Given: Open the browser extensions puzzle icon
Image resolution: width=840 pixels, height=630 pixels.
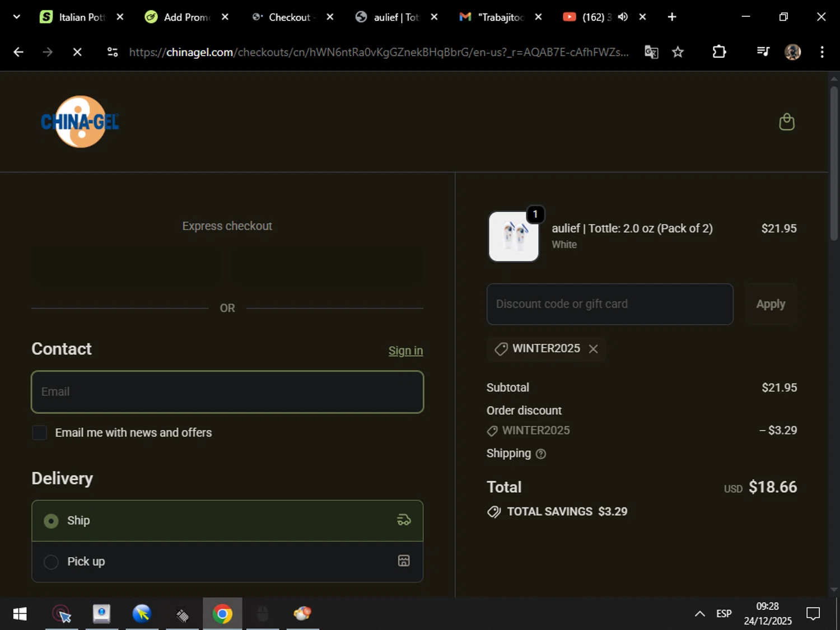Looking at the screenshot, I should 719,52.
